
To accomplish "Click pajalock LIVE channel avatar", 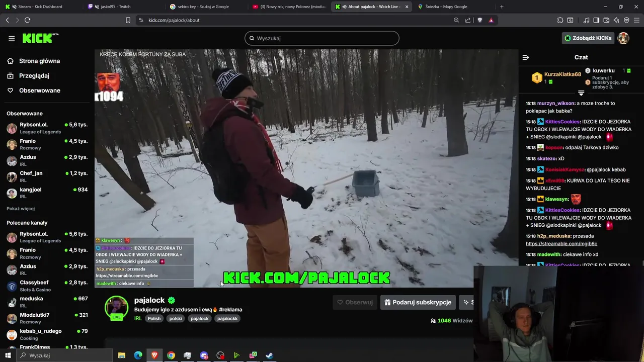I will pyautogui.click(x=116, y=308).
